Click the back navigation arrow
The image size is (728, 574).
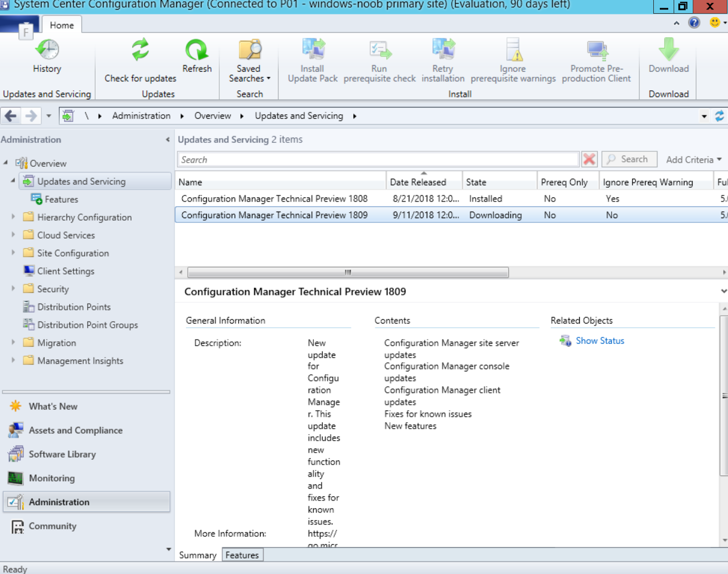tap(11, 116)
